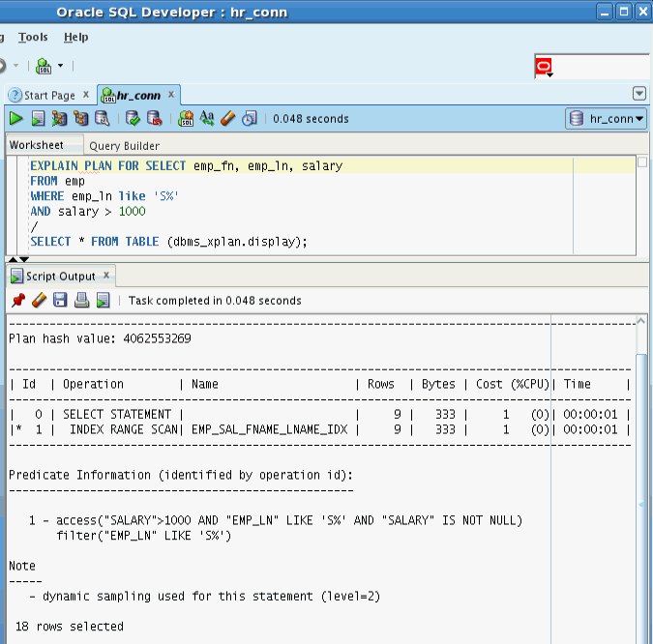653x644 pixels.
Task: Open the SQL worksheet toolbar dropdown arrow
Action: (60, 67)
